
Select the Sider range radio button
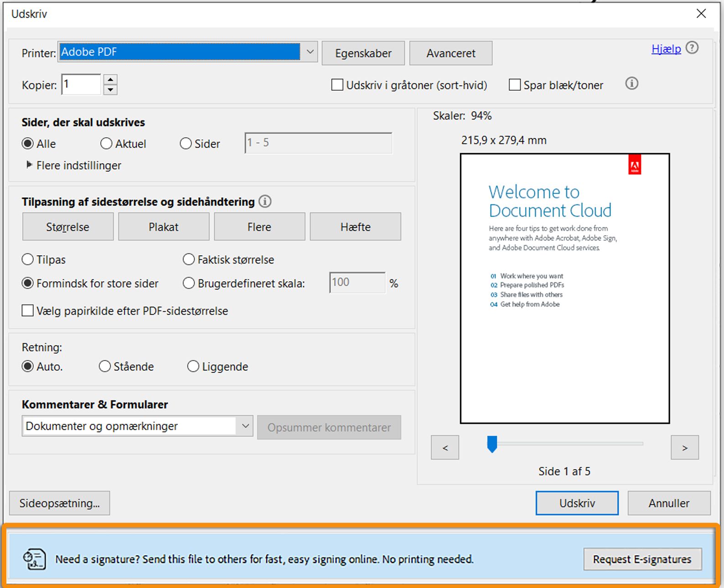click(186, 144)
